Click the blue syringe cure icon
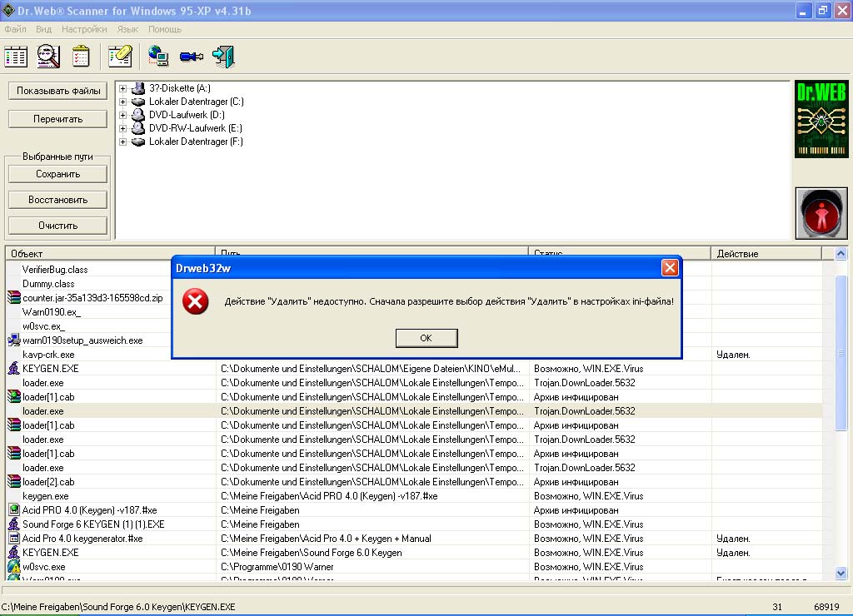 pos(192,57)
